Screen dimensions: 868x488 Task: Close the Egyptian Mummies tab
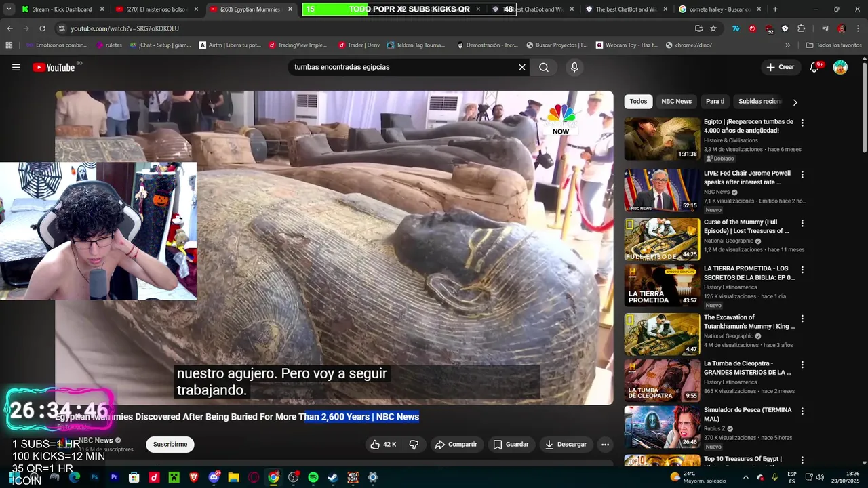point(290,9)
